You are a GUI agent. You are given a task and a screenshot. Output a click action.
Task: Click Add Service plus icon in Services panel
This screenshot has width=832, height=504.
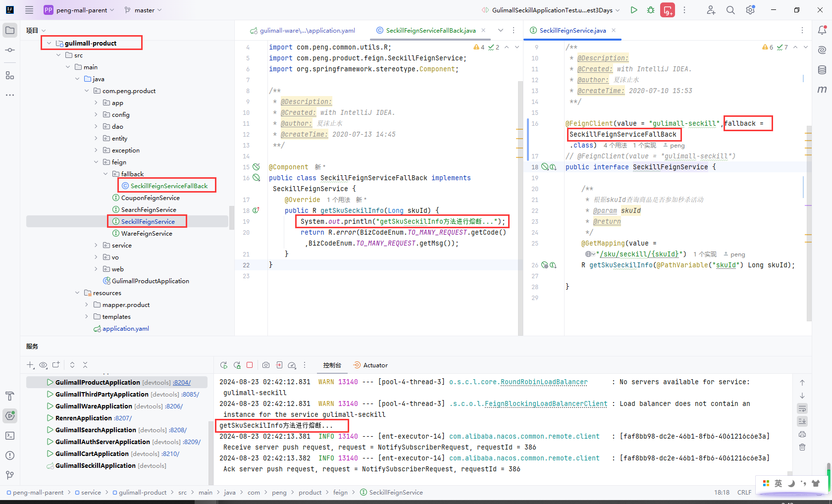pyautogui.click(x=30, y=365)
